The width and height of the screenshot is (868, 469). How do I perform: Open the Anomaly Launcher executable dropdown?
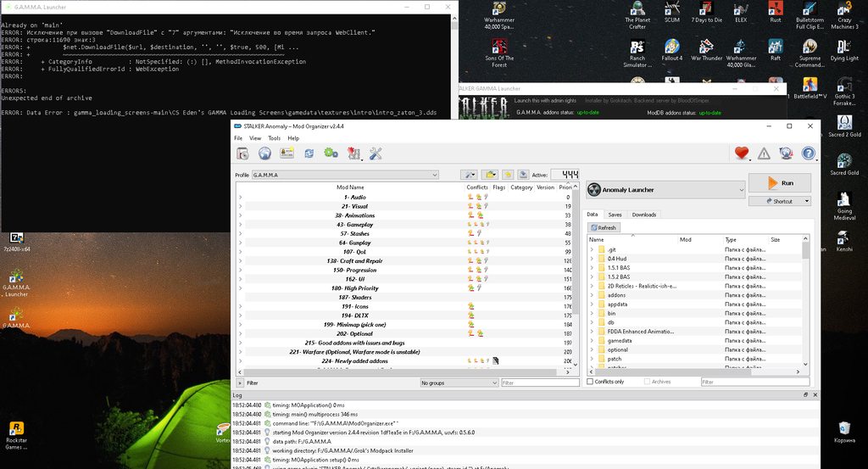(x=665, y=190)
